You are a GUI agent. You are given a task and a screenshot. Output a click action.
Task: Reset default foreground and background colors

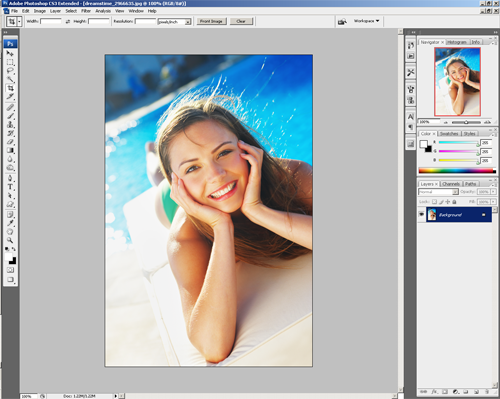pyautogui.click(x=7, y=249)
